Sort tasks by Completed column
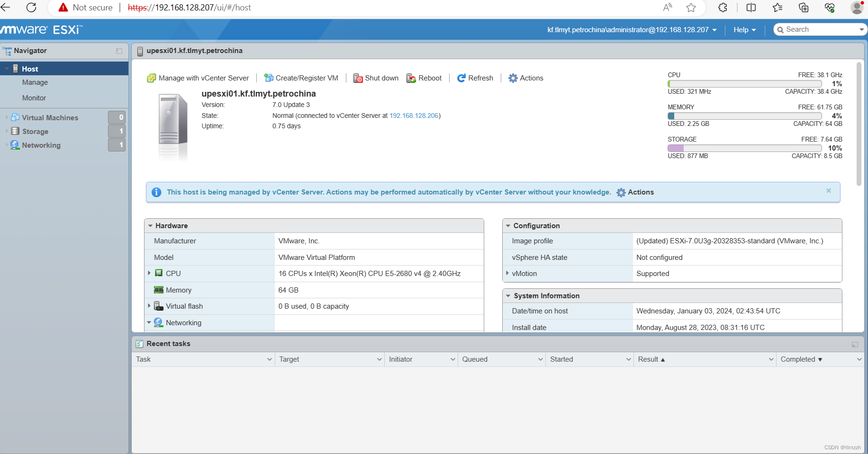The width and height of the screenshot is (868, 454). pyautogui.click(x=802, y=359)
